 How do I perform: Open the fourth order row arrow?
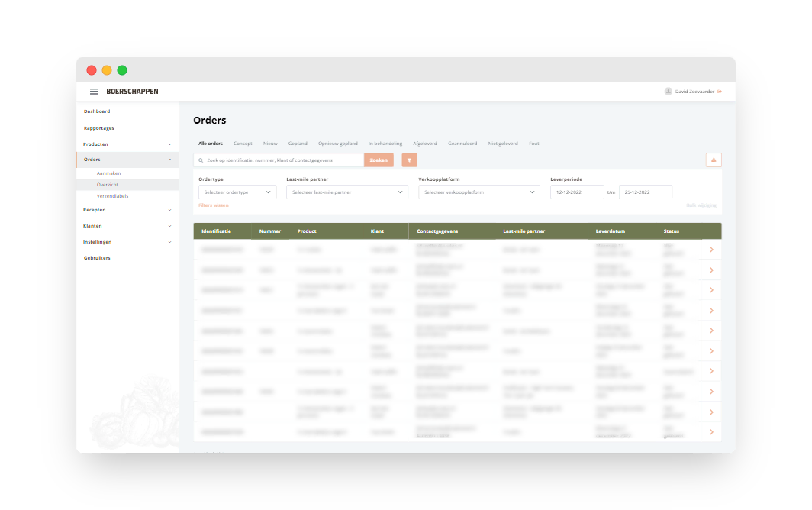coord(711,311)
